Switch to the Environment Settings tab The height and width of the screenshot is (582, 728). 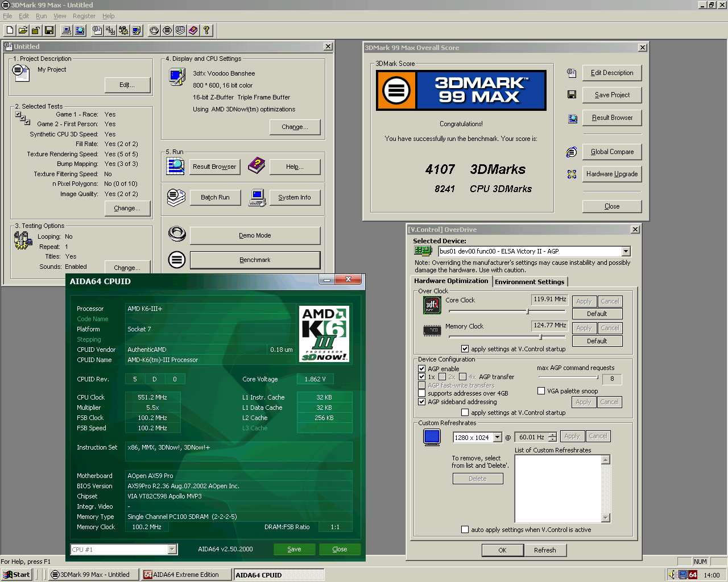click(x=530, y=282)
